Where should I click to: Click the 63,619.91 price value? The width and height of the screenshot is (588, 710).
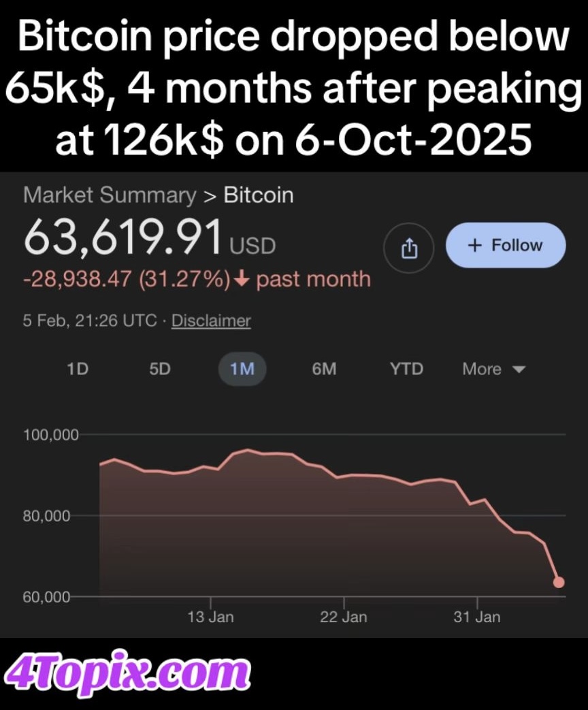(123, 239)
